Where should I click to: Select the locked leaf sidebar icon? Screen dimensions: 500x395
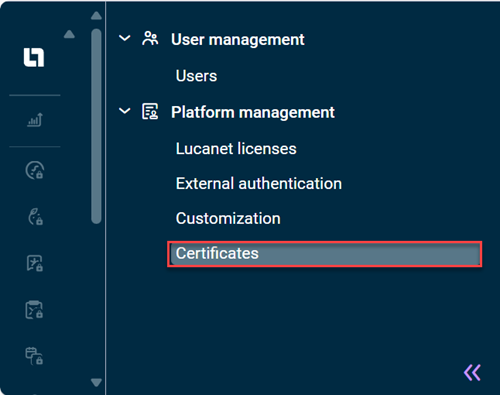click(35, 217)
